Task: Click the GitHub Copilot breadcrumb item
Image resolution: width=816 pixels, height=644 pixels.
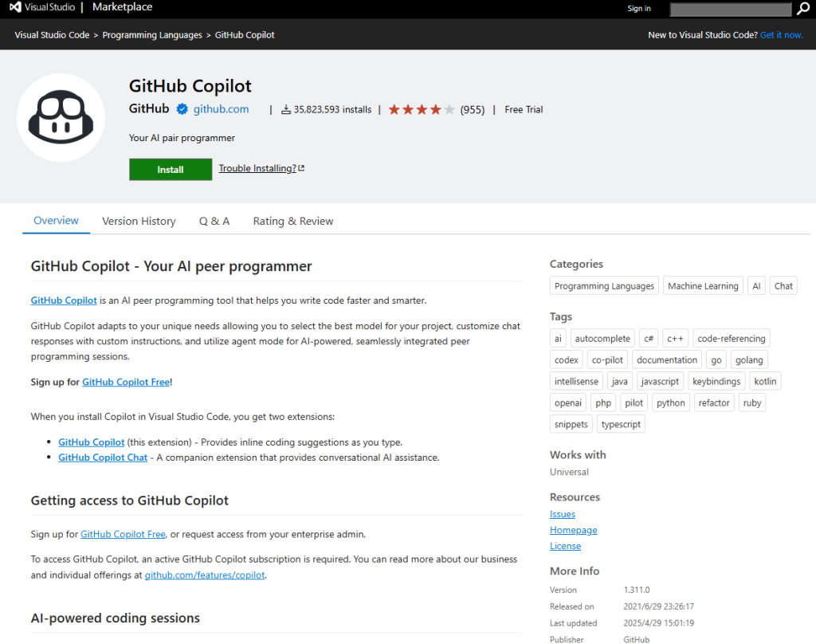Action: [x=245, y=35]
